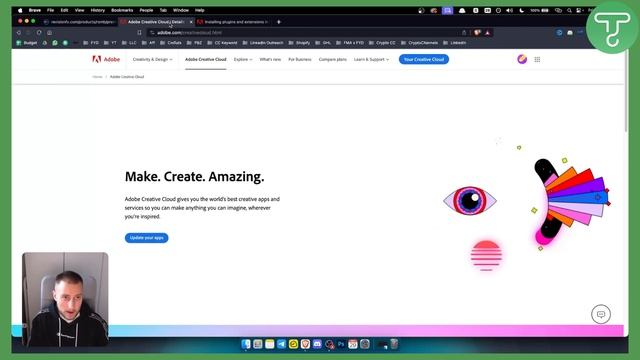Click the Your Creative Cloud button
The height and width of the screenshot is (360, 640).
[424, 60]
